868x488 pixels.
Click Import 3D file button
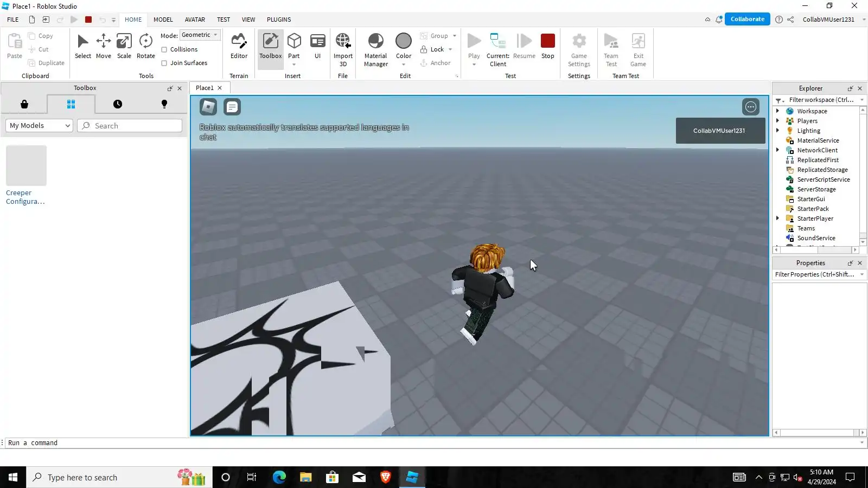[x=343, y=50]
